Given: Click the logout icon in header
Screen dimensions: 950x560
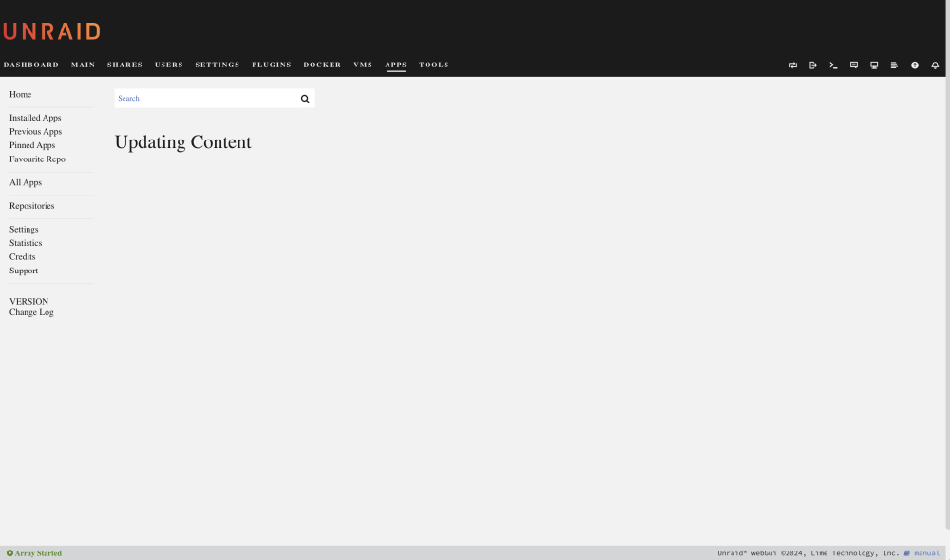Looking at the screenshot, I should tap(813, 65).
